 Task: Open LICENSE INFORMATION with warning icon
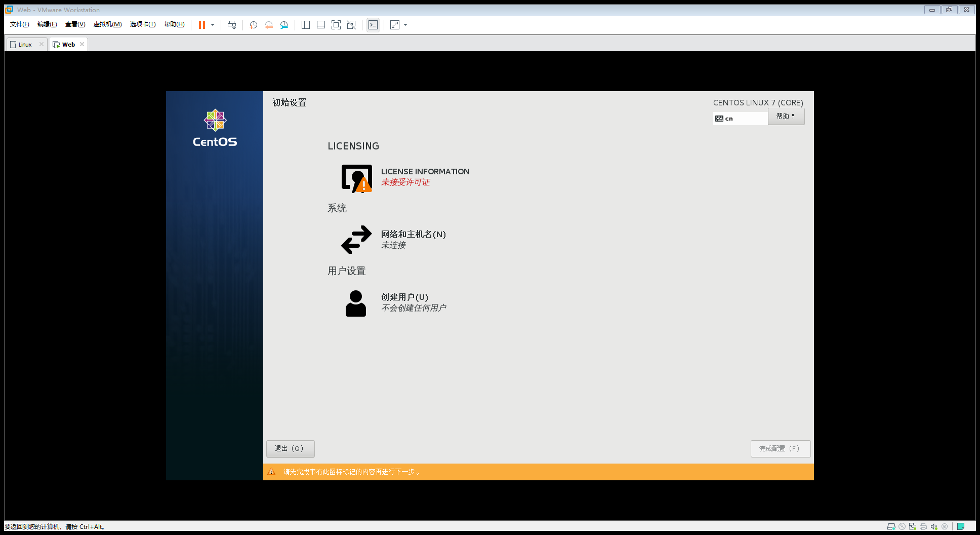click(357, 178)
